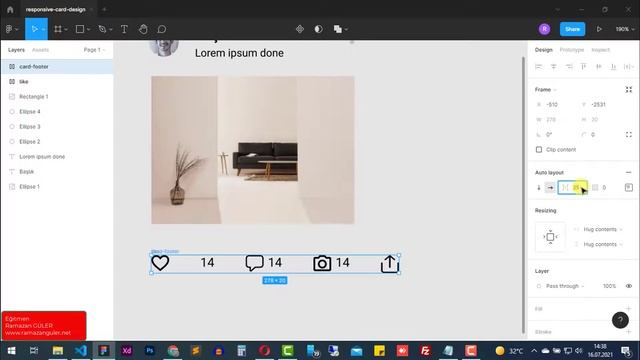Switch to the Prototype tab
The image size is (640, 360).
pos(571,50)
